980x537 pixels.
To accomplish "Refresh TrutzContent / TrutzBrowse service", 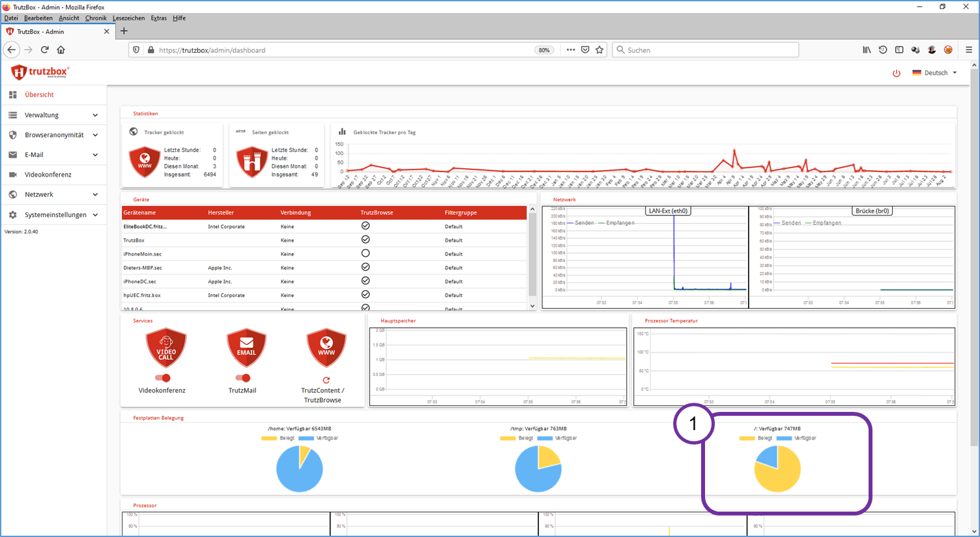I will [x=326, y=380].
